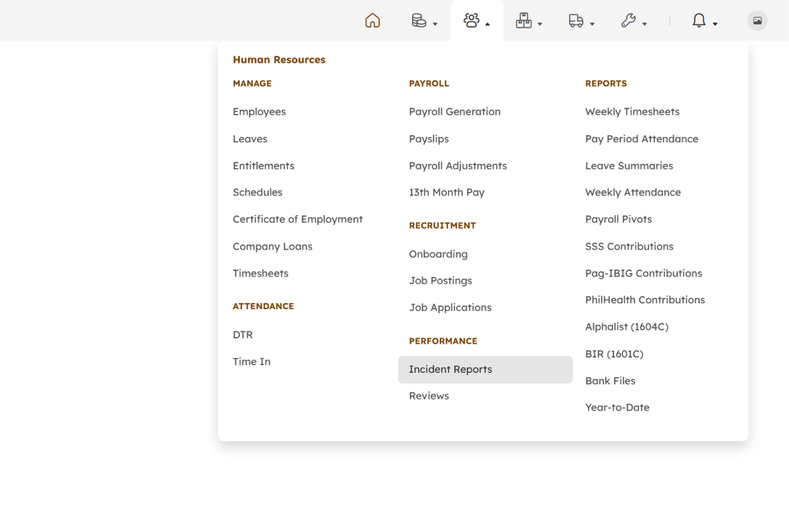Go to Timesheets under Manage

[260, 273]
